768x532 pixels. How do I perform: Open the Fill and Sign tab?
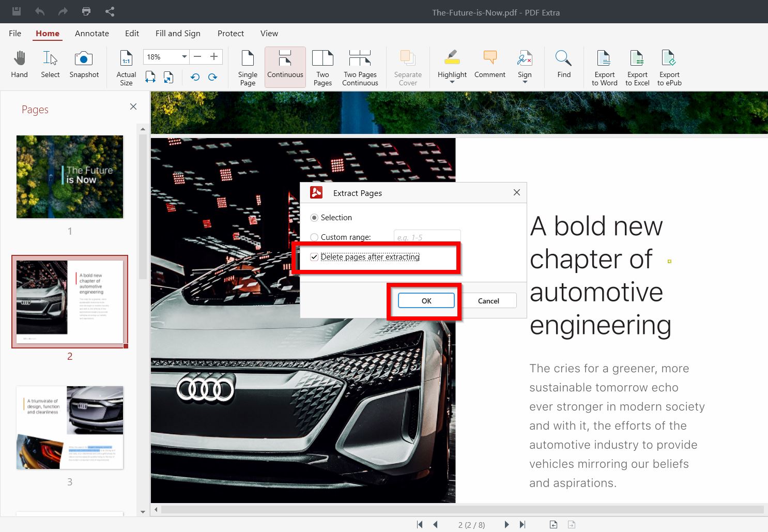178,33
